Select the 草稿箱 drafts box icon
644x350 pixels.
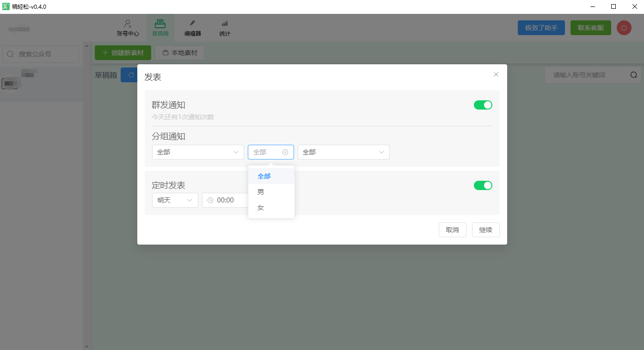pos(160,25)
